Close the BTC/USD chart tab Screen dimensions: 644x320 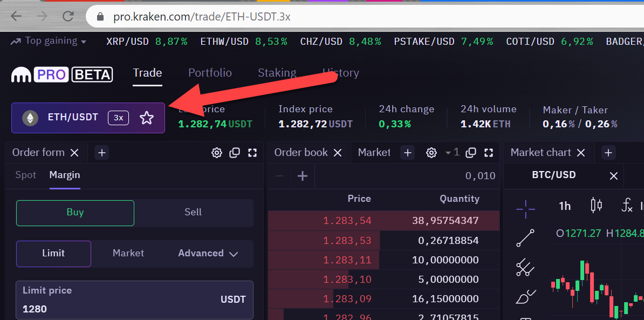click(x=613, y=176)
